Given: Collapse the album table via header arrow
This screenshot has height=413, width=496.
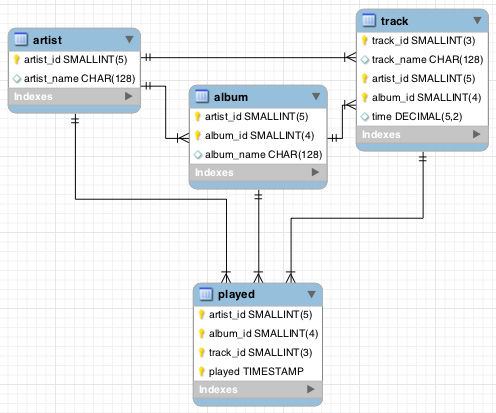Looking at the screenshot, I should click(x=316, y=97).
